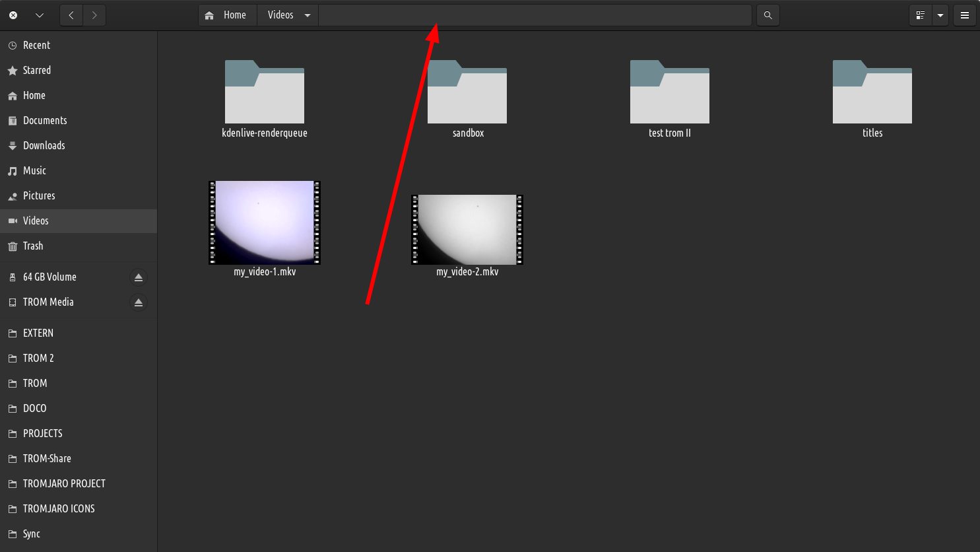This screenshot has width=980, height=552.
Task: Open the Videos breadcrumb dropdown arrow
Action: 306,15
